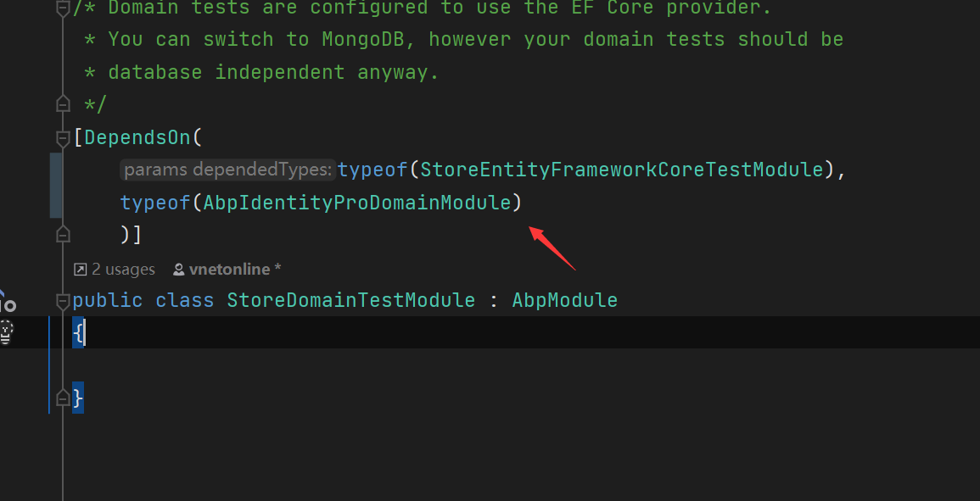The height and width of the screenshot is (501, 980).
Task: Collapse the DependsOn attribute fold marker
Action: (62, 137)
